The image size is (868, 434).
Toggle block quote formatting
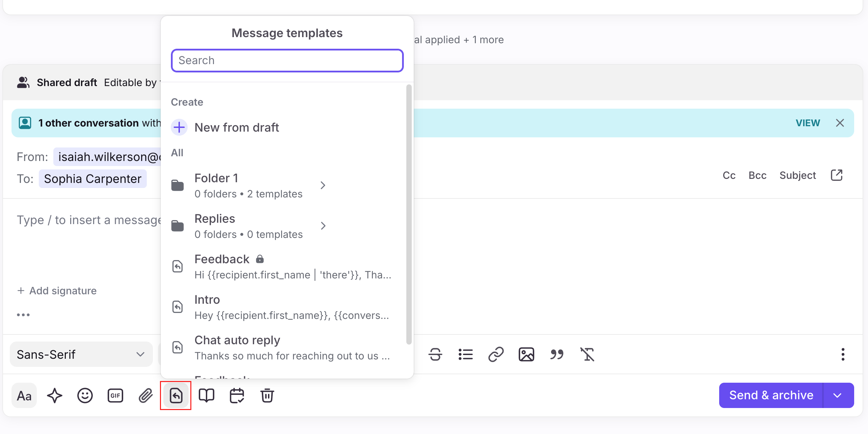coord(557,354)
